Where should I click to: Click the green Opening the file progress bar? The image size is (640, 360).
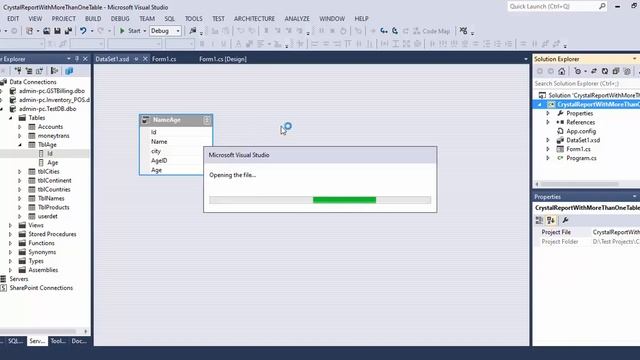click(x=344, y=200)
